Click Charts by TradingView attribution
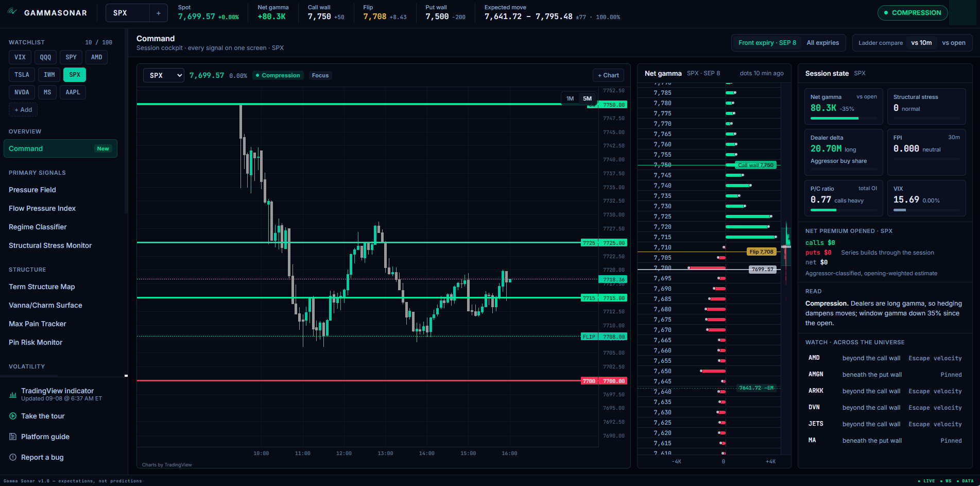 click(167, 465)
